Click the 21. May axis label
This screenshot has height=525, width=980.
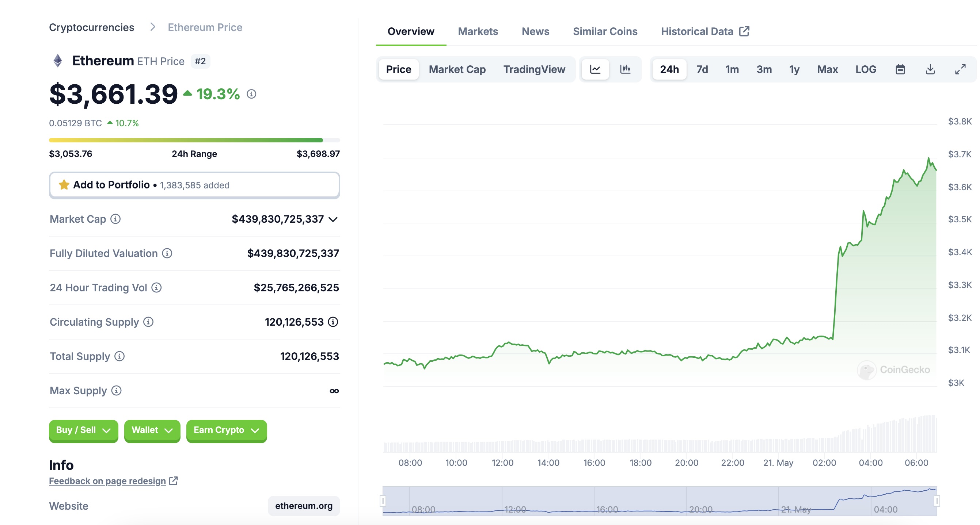[x=778, y=463]
